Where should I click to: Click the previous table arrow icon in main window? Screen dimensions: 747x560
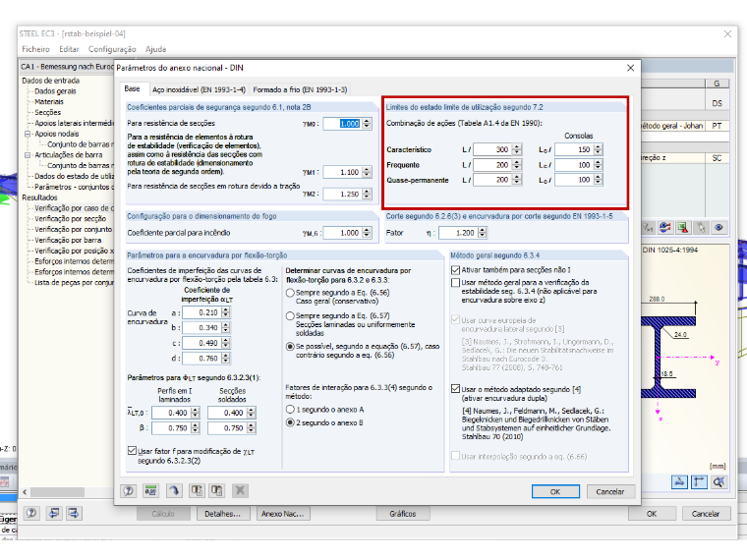[54, 513]
